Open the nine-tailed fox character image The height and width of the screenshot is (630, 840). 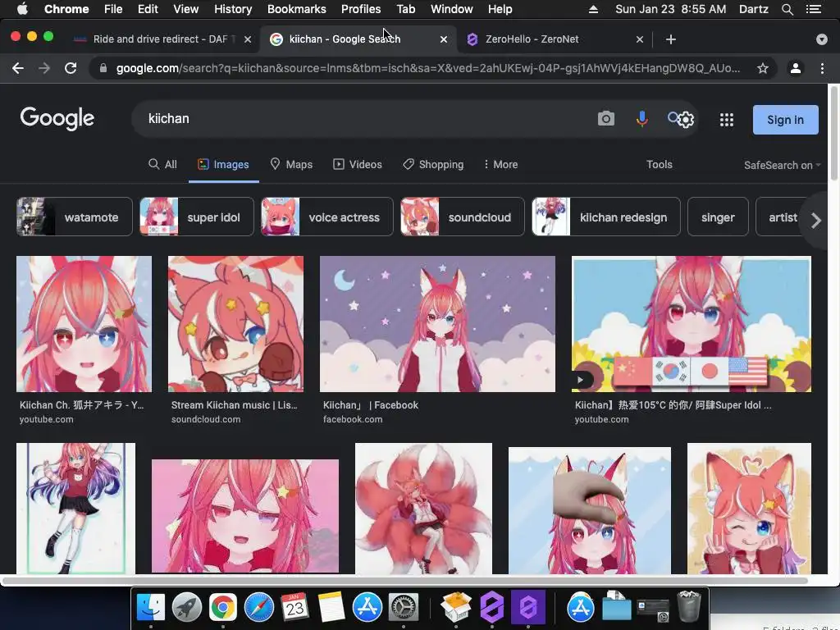(x=423, y=508)
